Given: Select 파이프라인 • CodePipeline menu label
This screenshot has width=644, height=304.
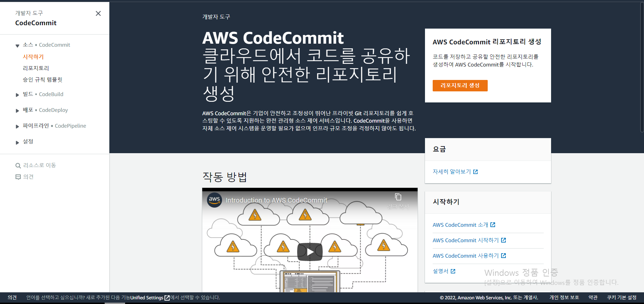Looking at the screenshot, I should 54,126.
